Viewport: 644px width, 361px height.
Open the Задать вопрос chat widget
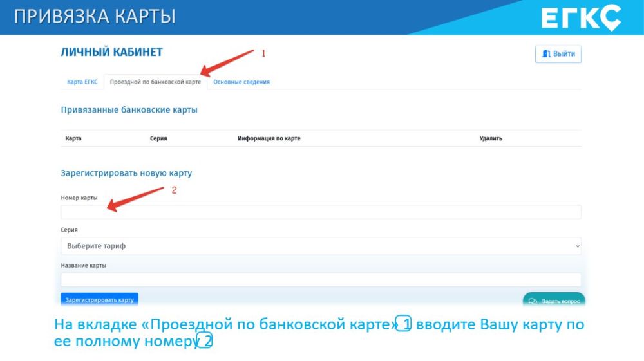click(x=554, y=301)
